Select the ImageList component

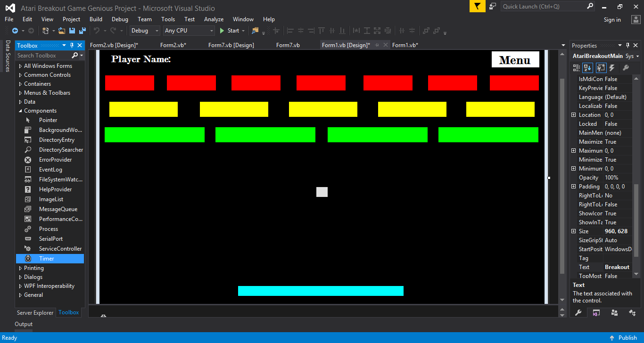[50, 199]
